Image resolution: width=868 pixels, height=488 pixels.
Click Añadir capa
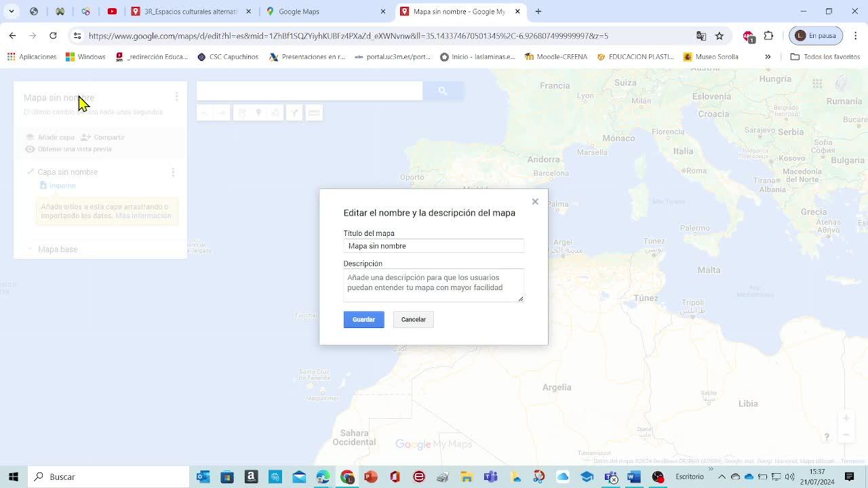(x=50, y=137)
